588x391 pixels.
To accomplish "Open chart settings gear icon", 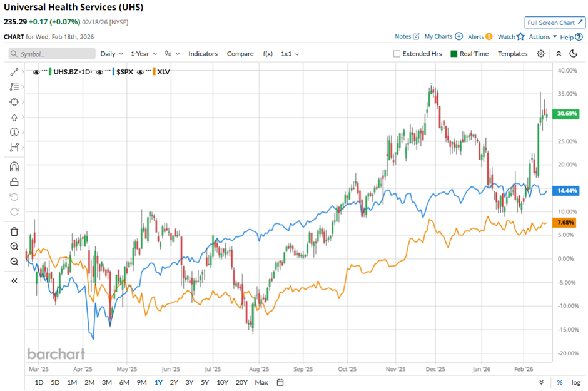I will point(540,54).
